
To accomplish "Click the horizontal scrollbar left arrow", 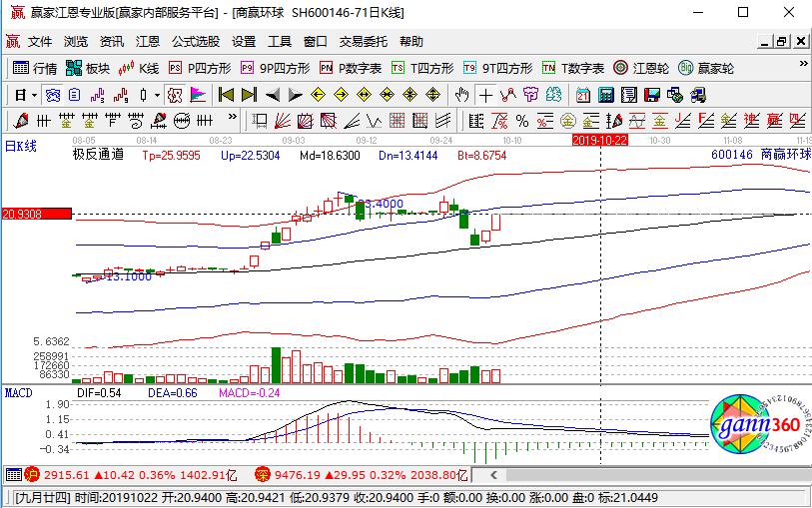I will tap(493, 475).
